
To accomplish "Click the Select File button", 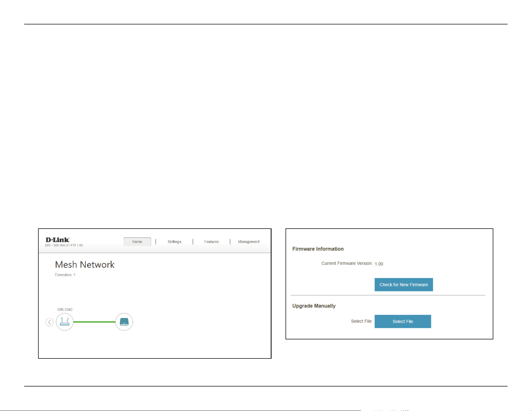I will pyautogui.click(x=403, y=322).
